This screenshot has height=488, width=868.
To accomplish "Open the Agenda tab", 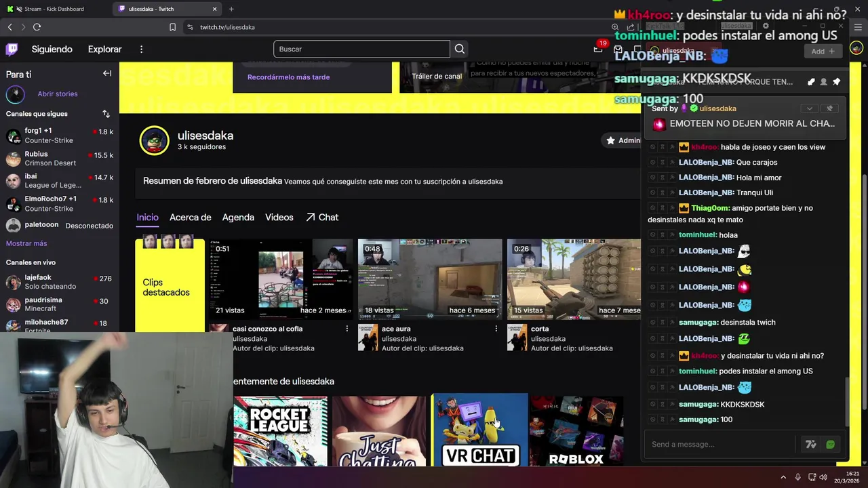I will (x=238, y=218).
